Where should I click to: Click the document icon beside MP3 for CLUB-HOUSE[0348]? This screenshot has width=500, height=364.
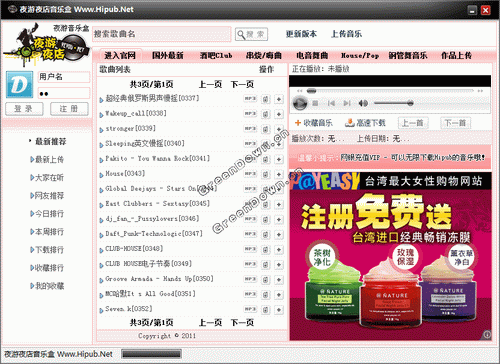tap(266, 250)
